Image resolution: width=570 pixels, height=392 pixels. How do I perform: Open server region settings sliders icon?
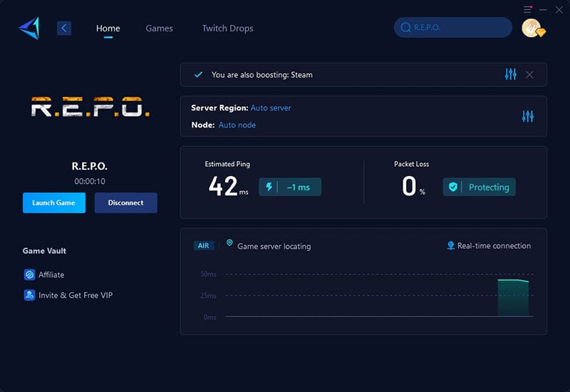tap(527, 116)
